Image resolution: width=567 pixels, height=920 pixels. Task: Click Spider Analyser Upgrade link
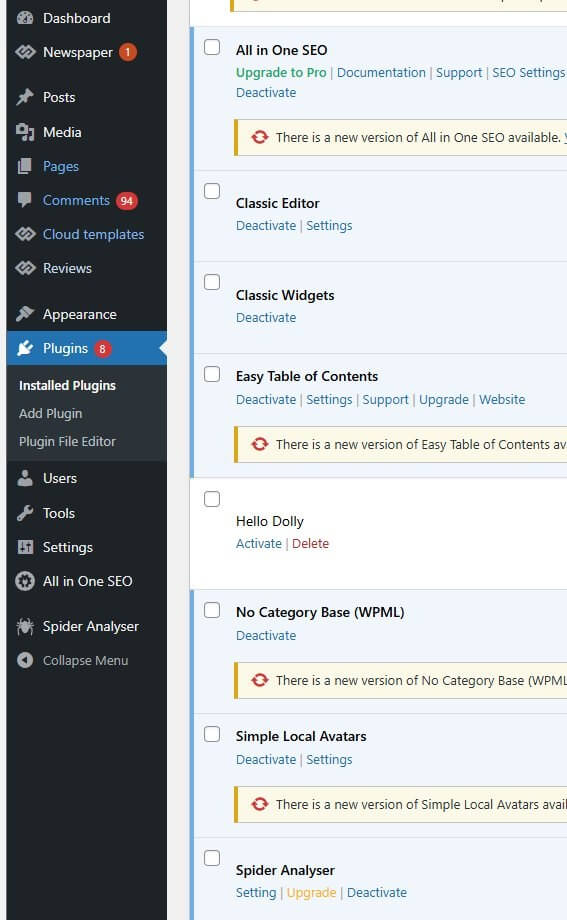[312, 892]
